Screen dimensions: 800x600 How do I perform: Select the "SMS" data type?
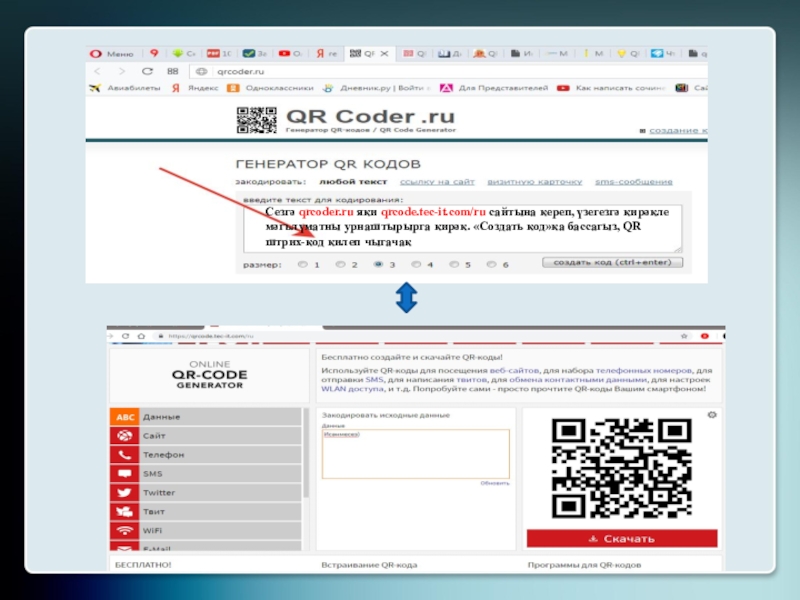206,473
